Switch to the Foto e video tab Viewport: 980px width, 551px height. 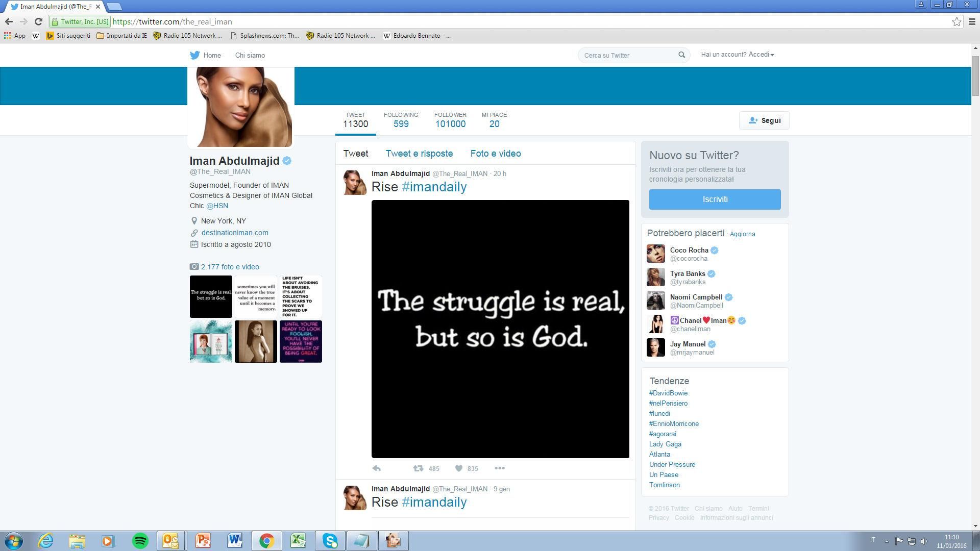(x=496, y=154)
